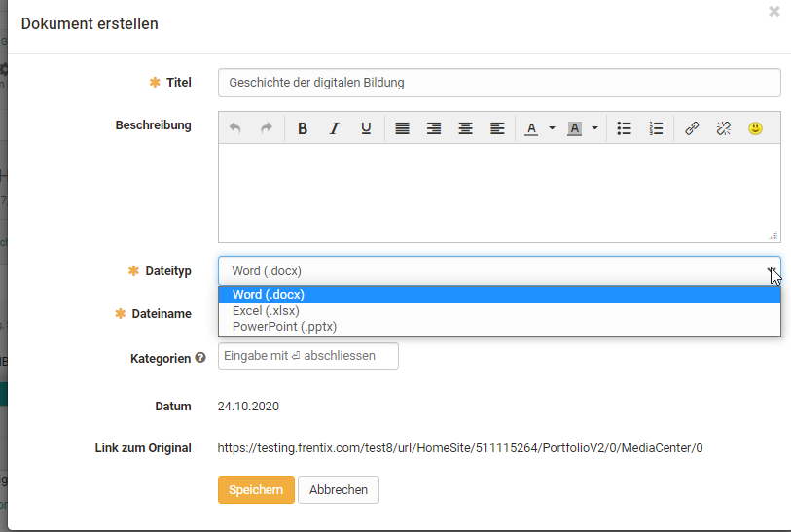Image resolution: width=791 pixels, height=532 pixels.
Task: Toggle bold formatting in description editor
Action: (303, 128)
